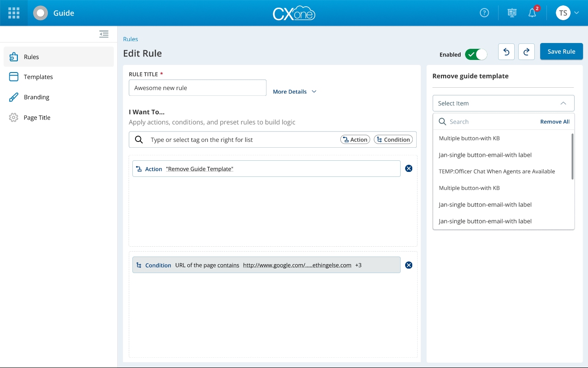Go to Branding in the sidebar

coord(36,97)
